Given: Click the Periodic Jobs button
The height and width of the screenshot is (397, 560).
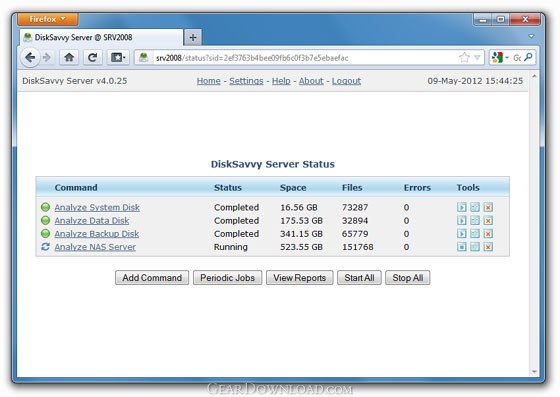Looking at the screenshot, I should pyautogui.click(x=228, y=278).
